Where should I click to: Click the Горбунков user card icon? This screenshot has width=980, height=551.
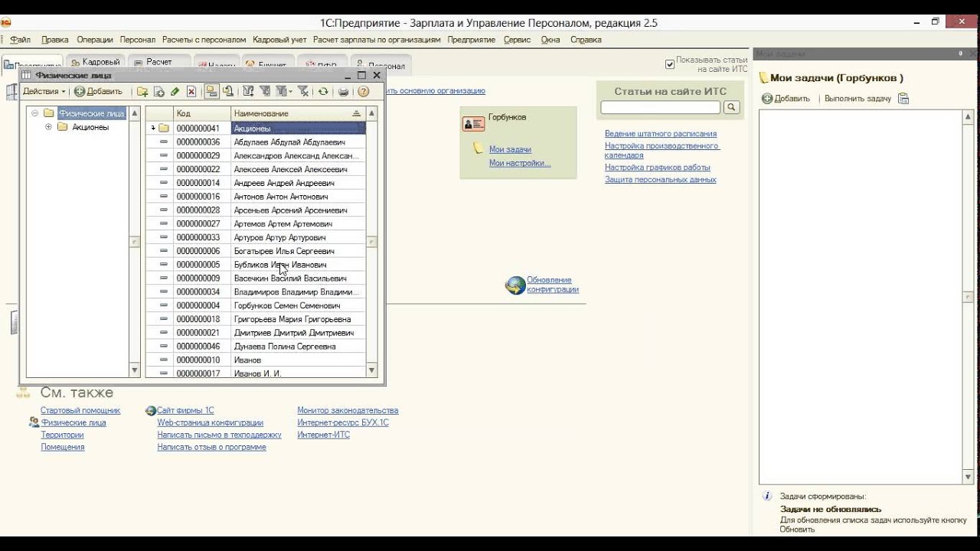[x=474, y=123]
